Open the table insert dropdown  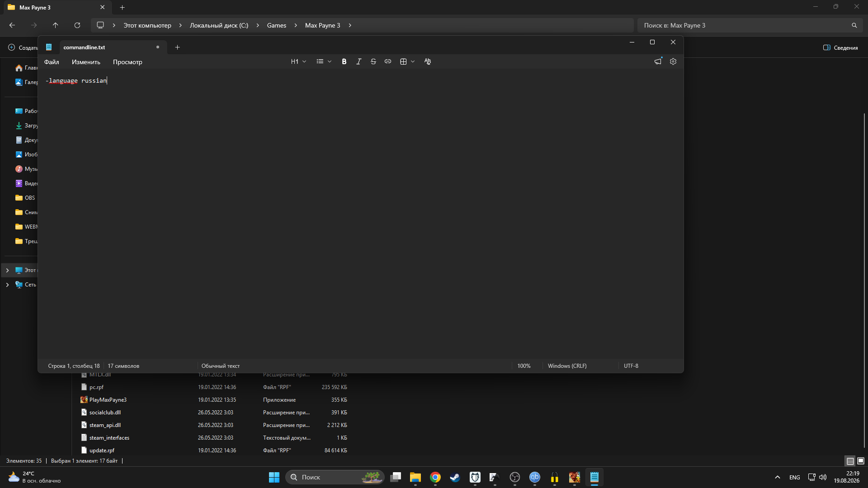tap(407, 61)
